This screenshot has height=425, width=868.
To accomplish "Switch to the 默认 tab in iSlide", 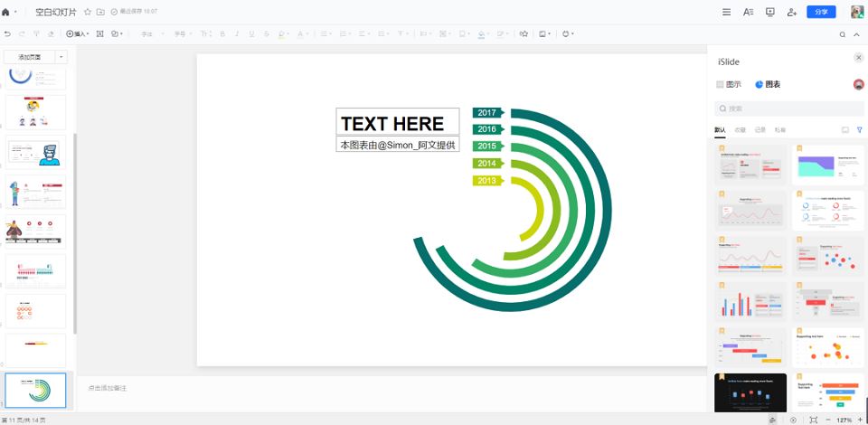I will tap(720, 129).
